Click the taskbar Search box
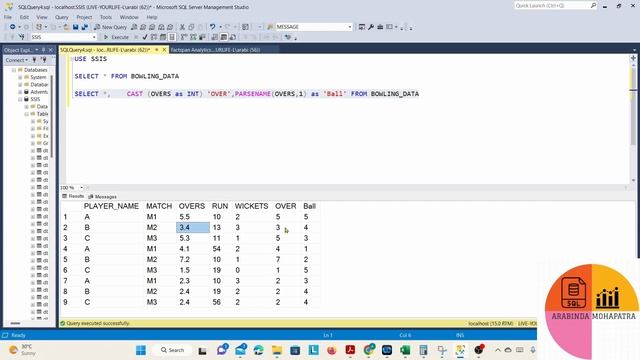The image size is (640, 360). pos(173,350)
